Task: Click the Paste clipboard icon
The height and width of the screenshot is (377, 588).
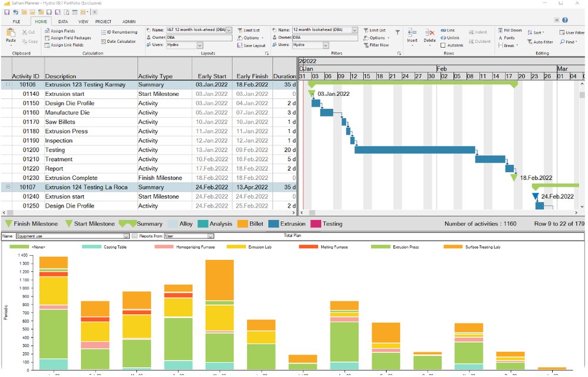Action: (x=11, y=32)
